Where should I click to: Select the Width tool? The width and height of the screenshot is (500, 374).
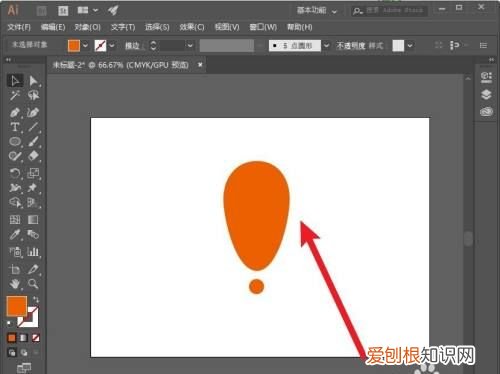point(15,188)
